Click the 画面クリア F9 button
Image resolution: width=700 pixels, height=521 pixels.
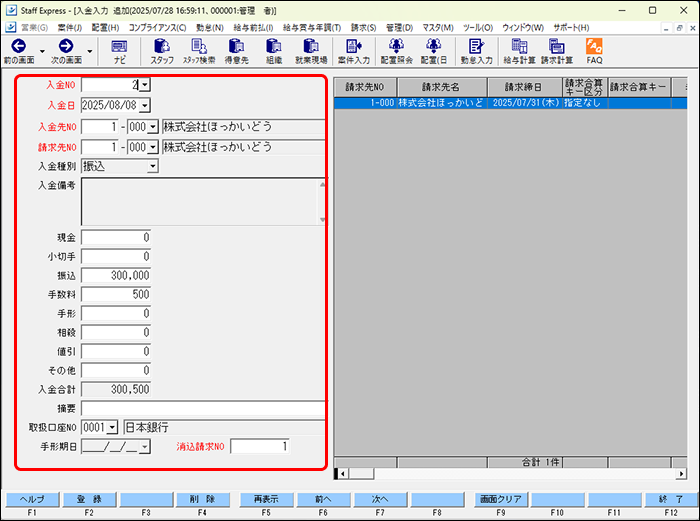(501, 499)
